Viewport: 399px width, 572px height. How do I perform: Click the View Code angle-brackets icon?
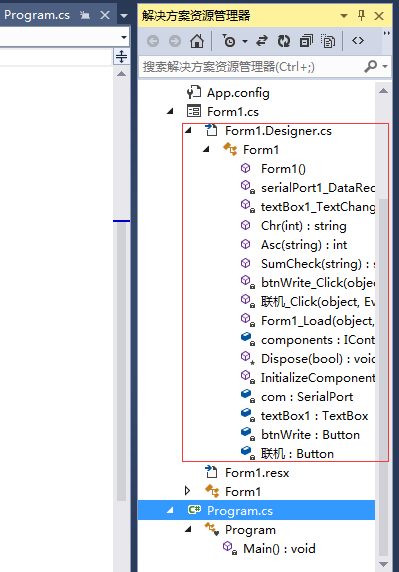click(358, 40)
